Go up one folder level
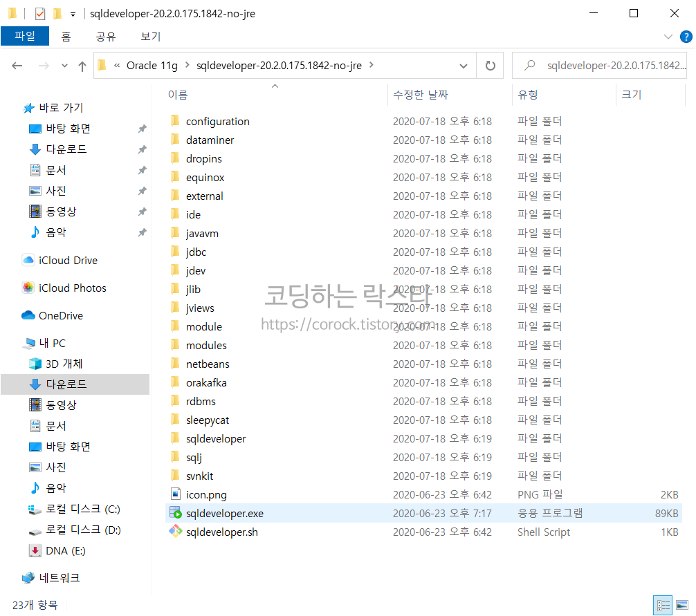This screenshot has height=616, width=696. [82, 66]
